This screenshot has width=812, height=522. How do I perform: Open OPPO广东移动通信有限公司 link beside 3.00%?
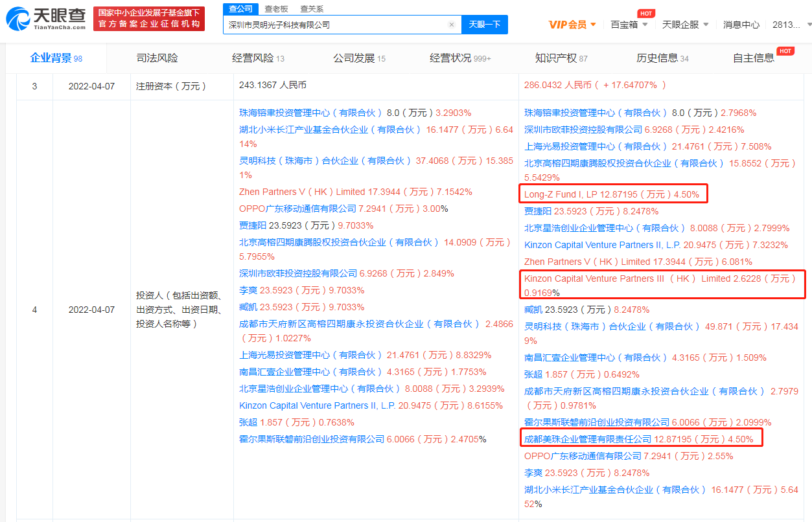click(x=297, y=209)
